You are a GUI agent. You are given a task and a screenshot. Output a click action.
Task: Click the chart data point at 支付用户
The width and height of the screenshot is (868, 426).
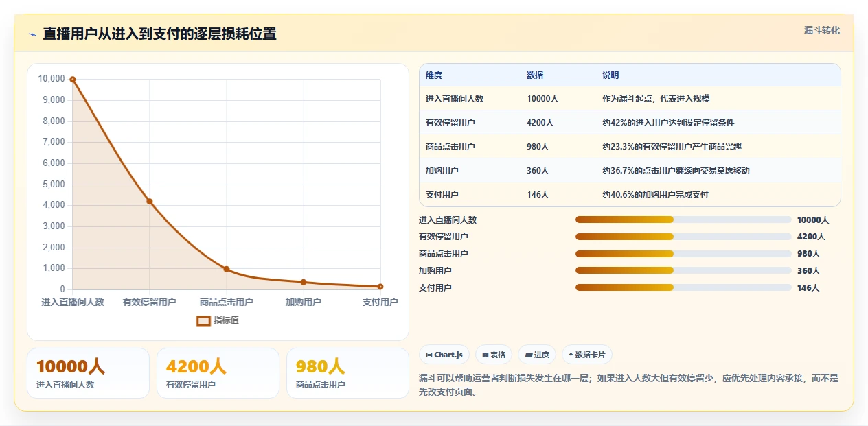pos(380,287)
